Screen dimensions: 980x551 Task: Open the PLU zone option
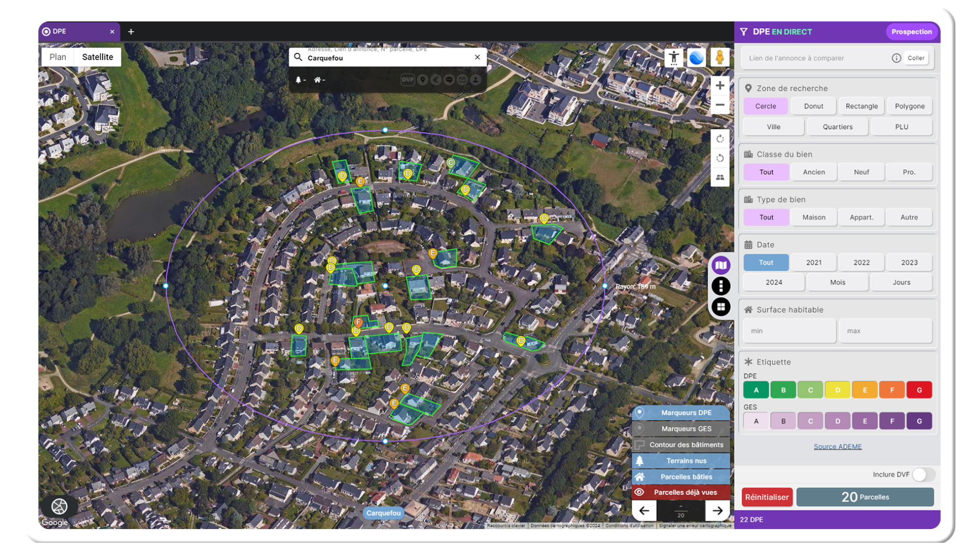point(901,127)
